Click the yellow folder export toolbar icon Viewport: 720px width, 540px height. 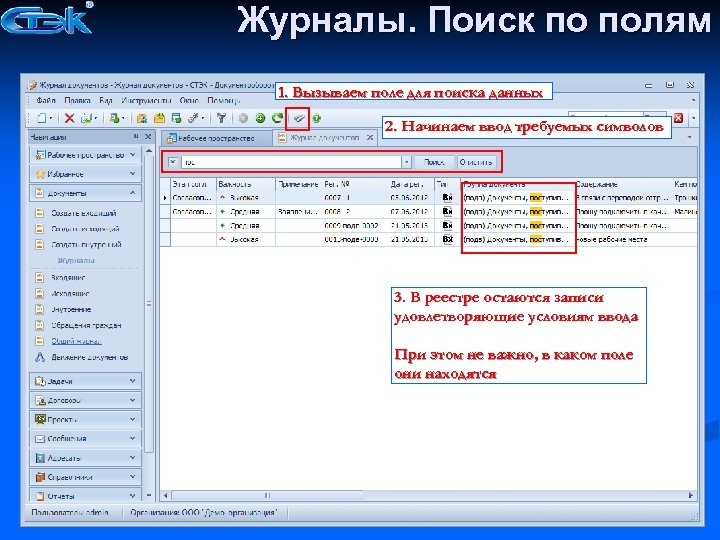[x=159, y=118]
